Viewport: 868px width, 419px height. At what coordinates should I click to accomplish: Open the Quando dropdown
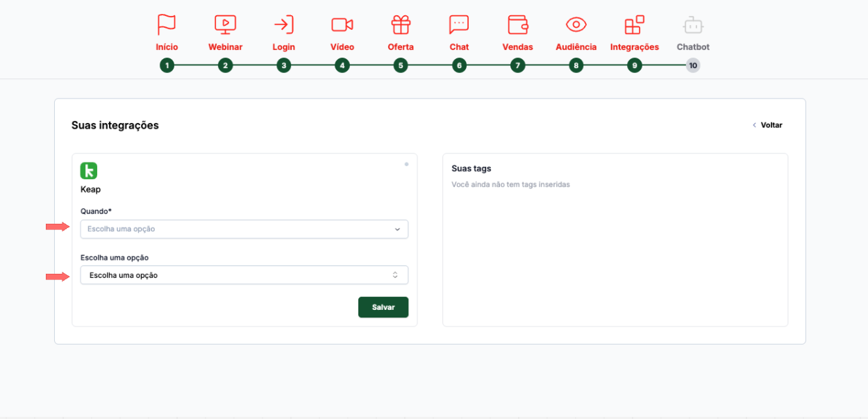(244, 229)
